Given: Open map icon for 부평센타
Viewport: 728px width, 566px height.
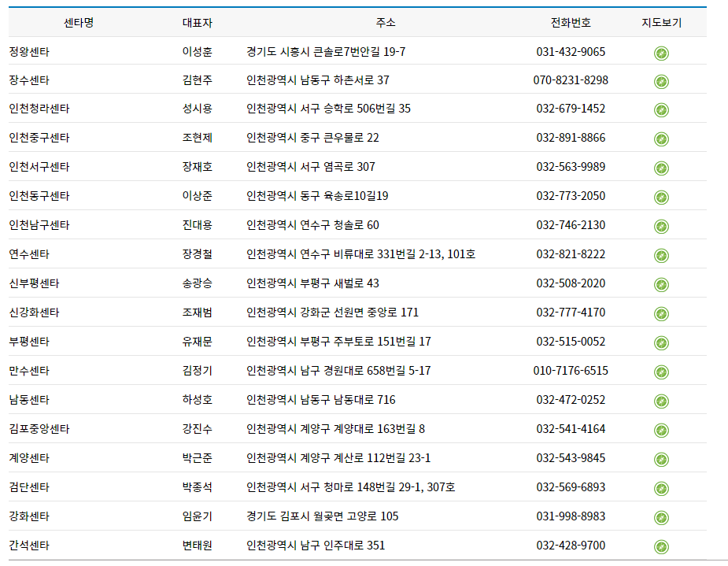Looking at the screenshot, I should click(x=661, y=343).
